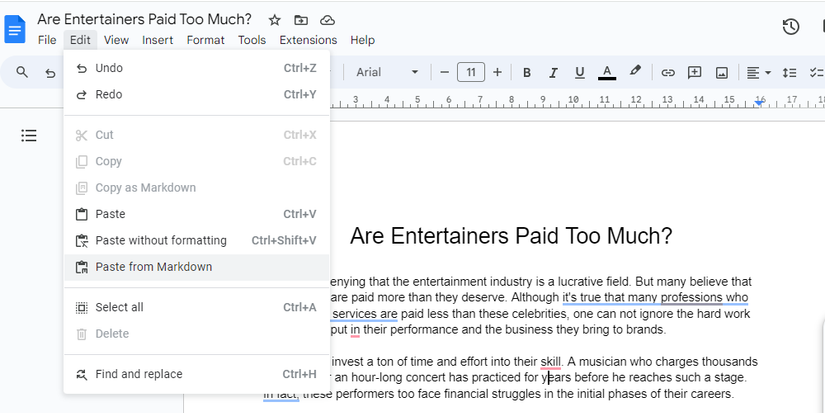Open the text color picker
The height and width of the screenshot is (413, 825).
(x=606, y=72)
